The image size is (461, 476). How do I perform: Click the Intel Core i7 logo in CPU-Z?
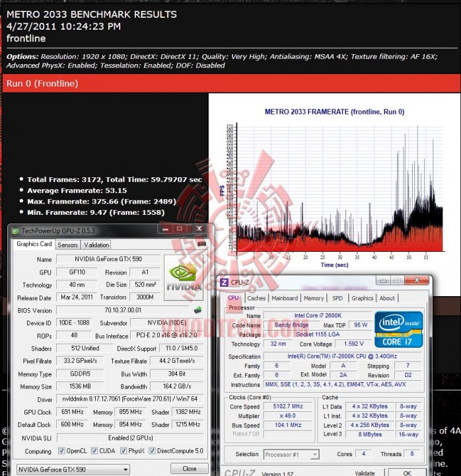point(398,329)
